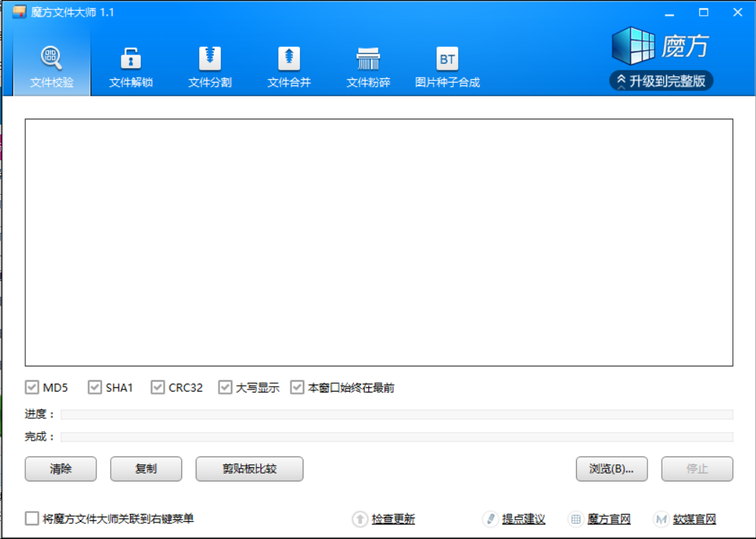This screenshot has width=756, height=539.
Task: Click the 清除 clear button
Action: 60,469
